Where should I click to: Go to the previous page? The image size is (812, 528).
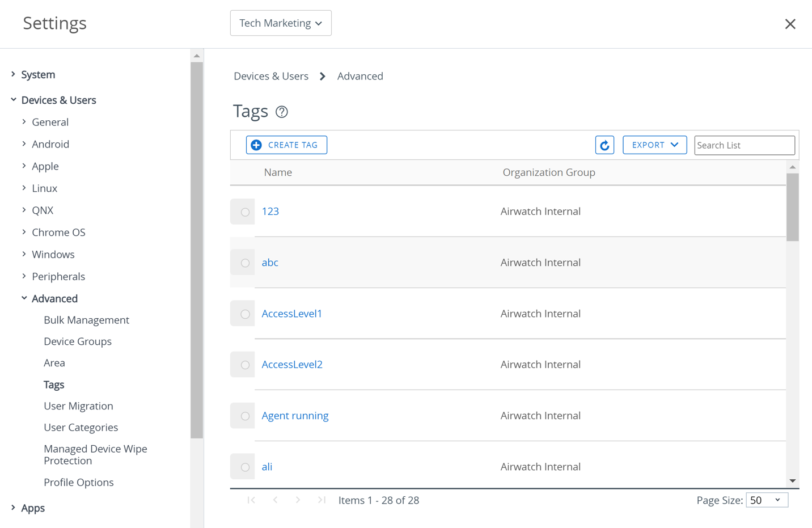tap(275, 500)
